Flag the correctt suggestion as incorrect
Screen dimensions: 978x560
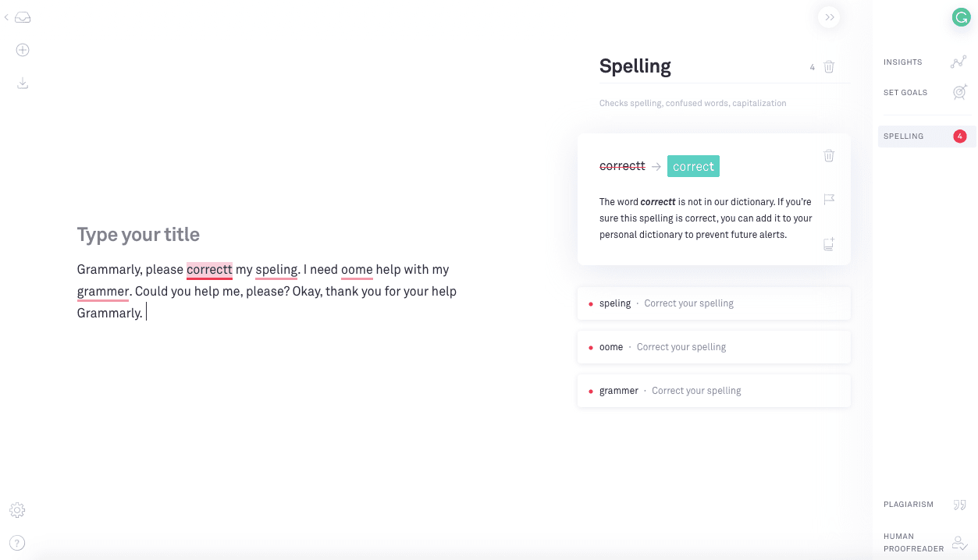coord(829,200)
